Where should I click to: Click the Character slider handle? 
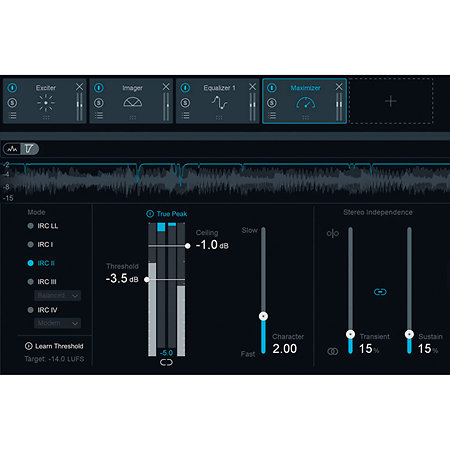pyautogui.click(x=263, y=316)
